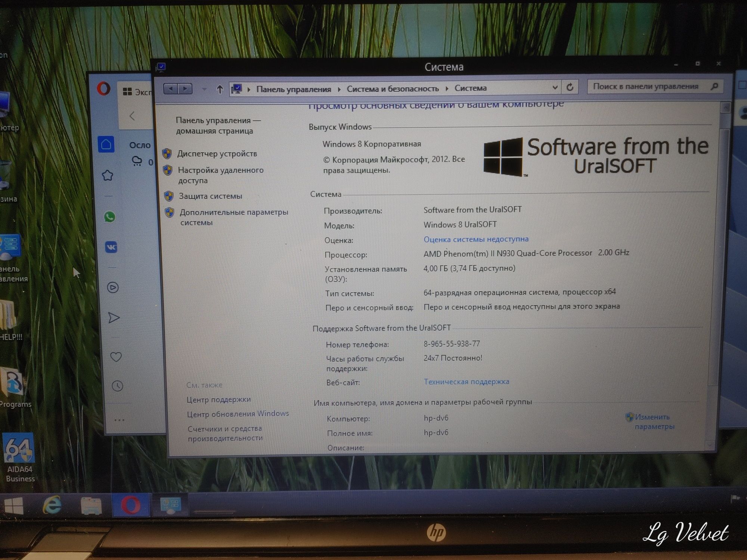Screen dimensions: 747x560
Task: Open 'Счетчики и средства производительности' link
Action: coord(225,433)
